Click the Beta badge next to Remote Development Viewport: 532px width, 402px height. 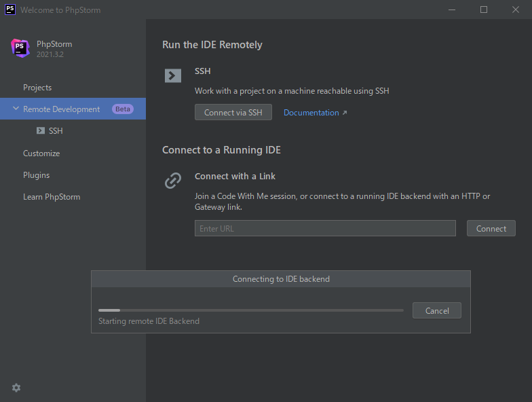tap(123, 109)
